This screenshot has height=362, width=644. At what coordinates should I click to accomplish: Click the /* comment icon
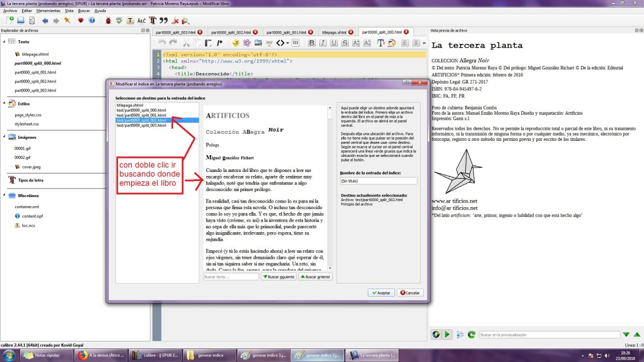pyautogui.click(x=219, y=43)
